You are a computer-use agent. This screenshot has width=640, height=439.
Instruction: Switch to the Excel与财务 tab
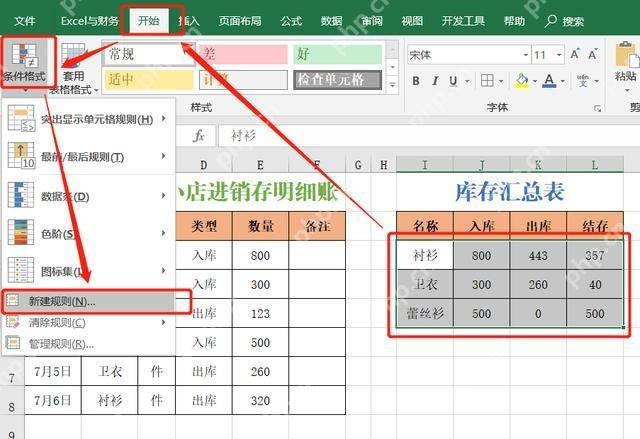click(89, 21)
